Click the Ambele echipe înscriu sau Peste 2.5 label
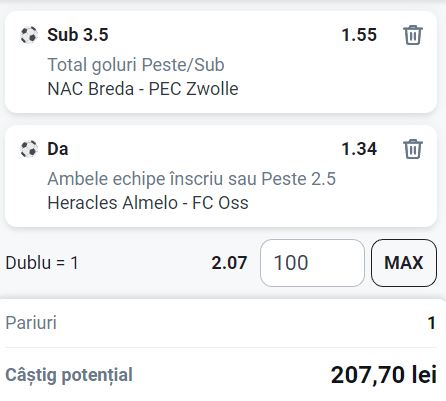The height and width of the screenshot is (401, 446). (191, 179)
